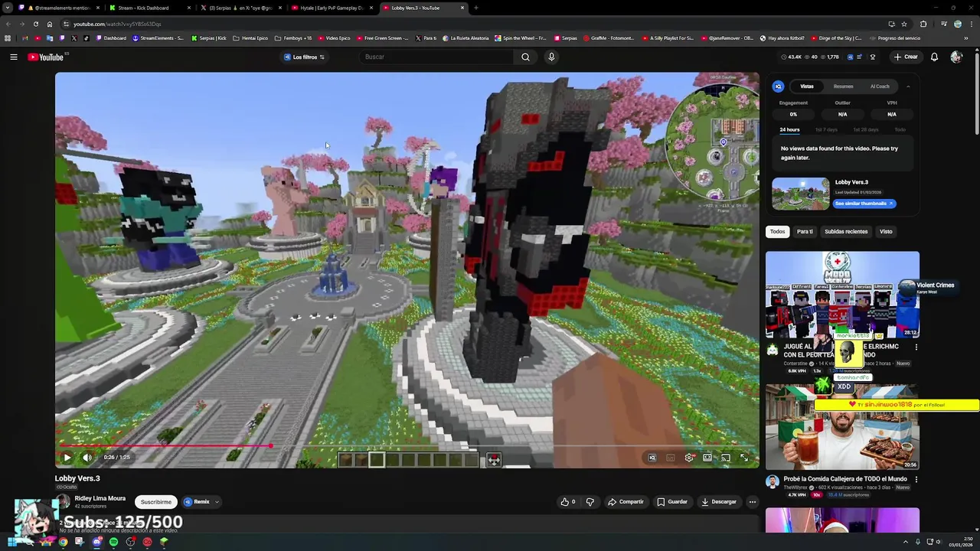Open the Dashboard bookmark
The image size is (980, 551).
[111, 37]
